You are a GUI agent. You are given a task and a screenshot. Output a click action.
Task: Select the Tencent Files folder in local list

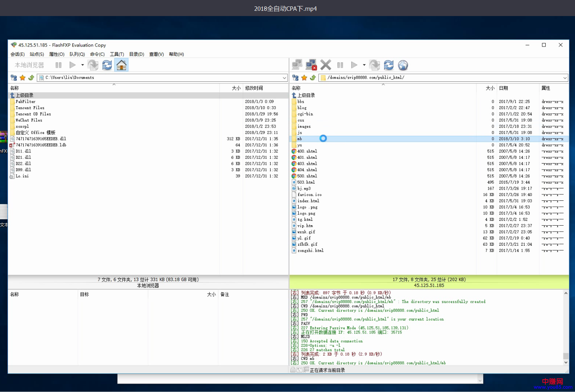tap(30, 108)
